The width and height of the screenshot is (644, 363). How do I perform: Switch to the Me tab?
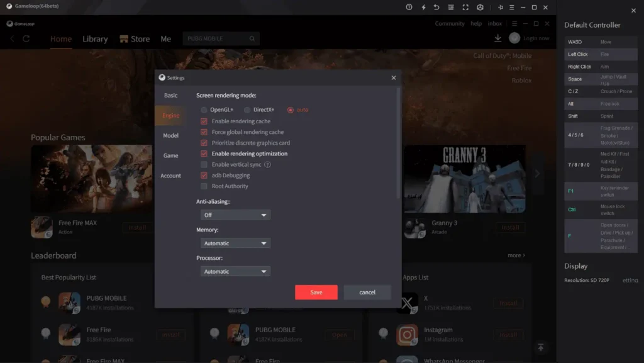pos(165,39)
